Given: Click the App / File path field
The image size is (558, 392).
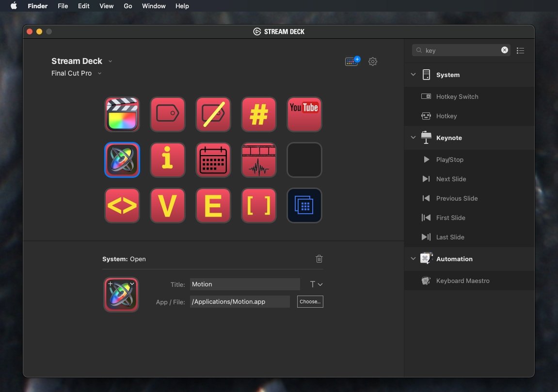Looking at the screenshot, I should (x=240, y=302).
